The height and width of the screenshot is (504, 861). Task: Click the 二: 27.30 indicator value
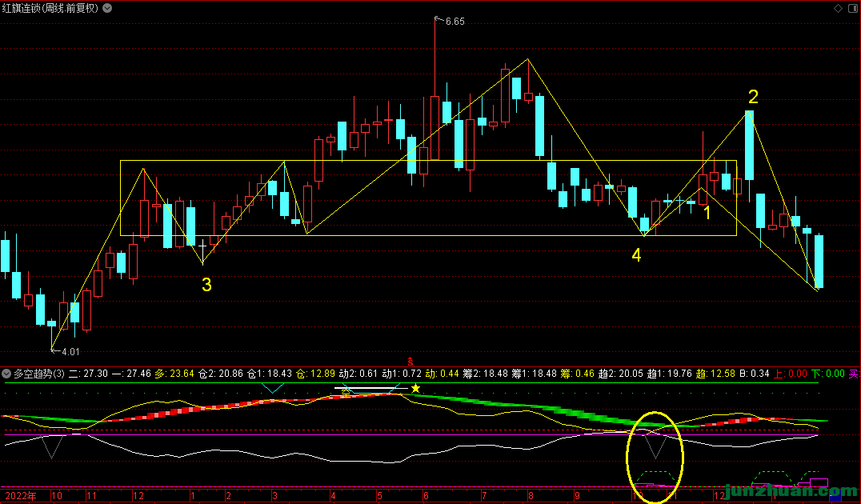[x=88, y=374]
